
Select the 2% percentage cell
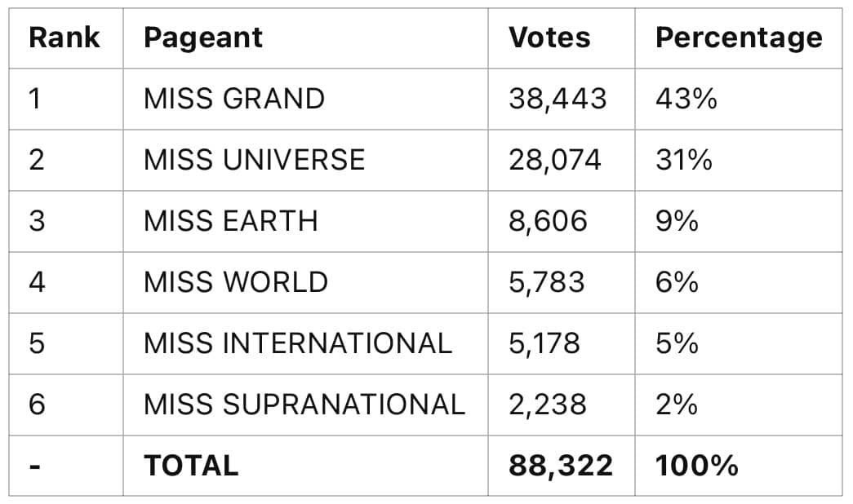click(677, 405)
